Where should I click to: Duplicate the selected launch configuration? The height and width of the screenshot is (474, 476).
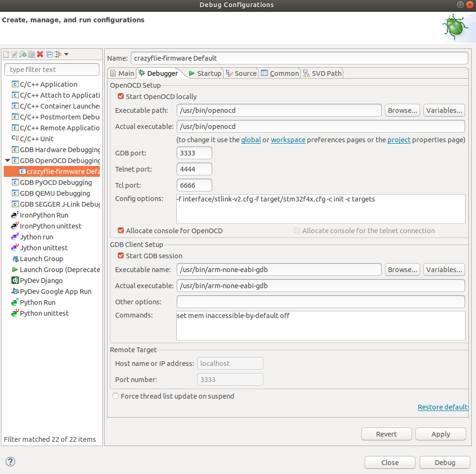(31, 54)
